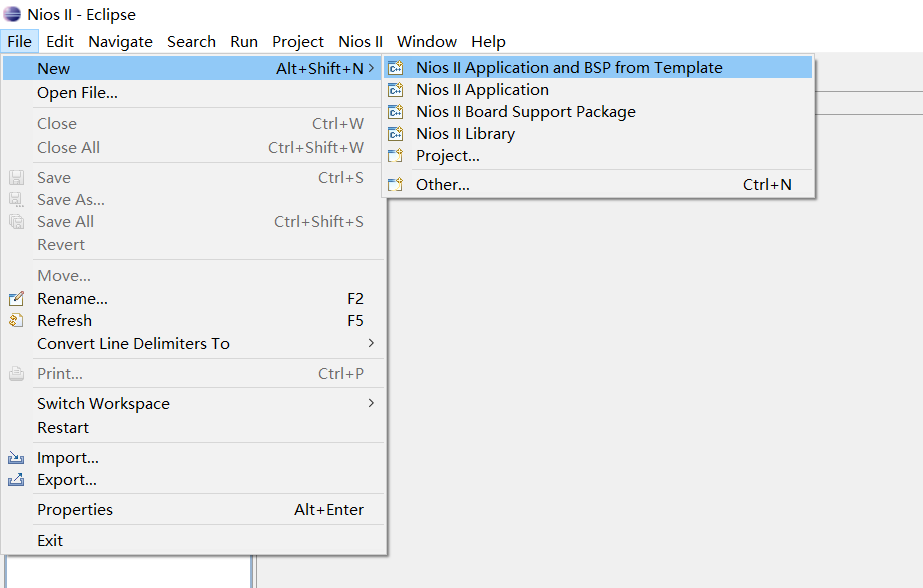Click the Save All icon
Screen dimensions: 923x588
(16, 221)
